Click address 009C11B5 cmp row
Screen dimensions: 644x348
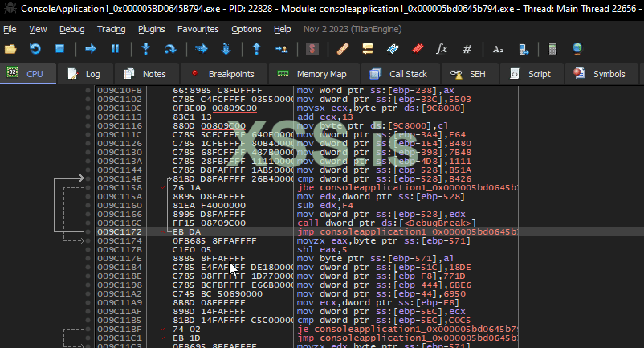click(120, 320)
